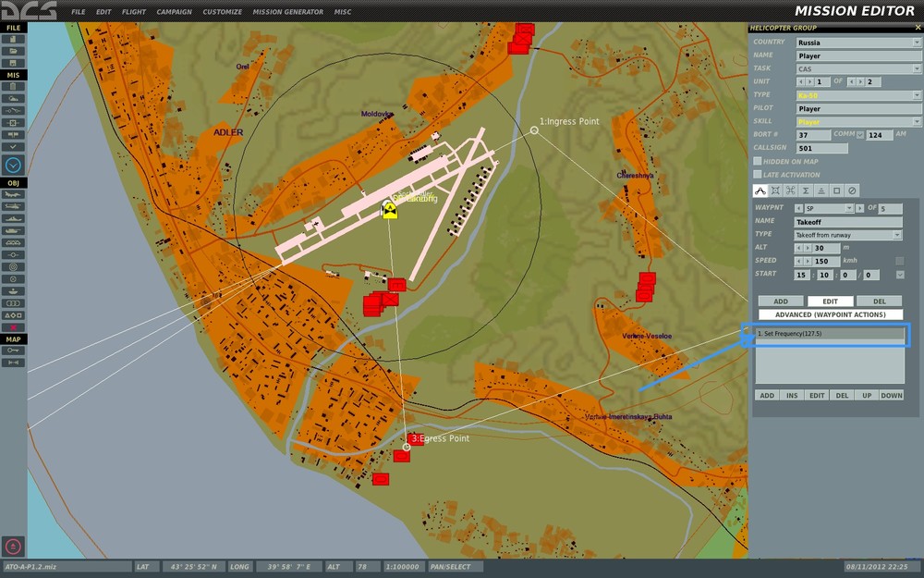The width and height of the screenshot is (924, 578).
Task: Click the map key options icon
Action: [x=13, y=350]
